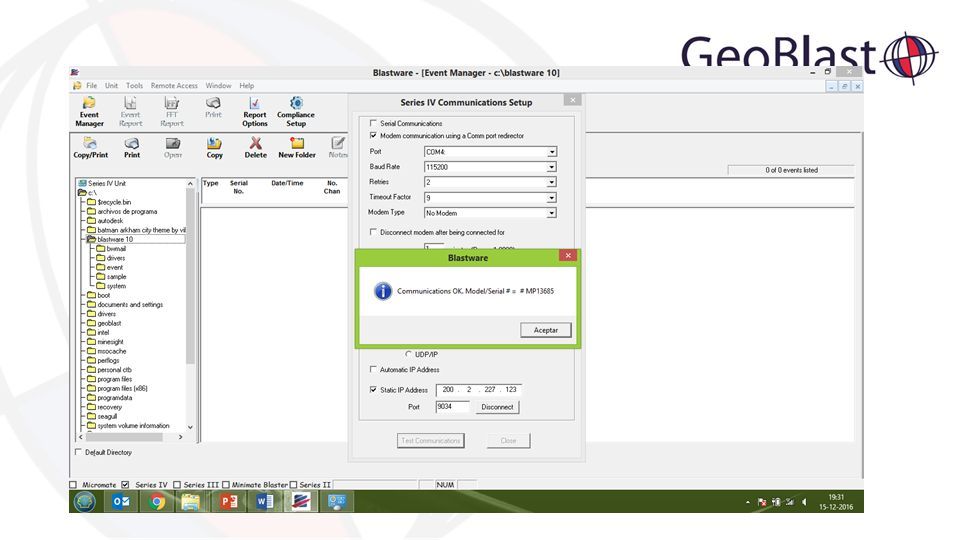Open the Tools menu
Image resolution: width=960 pixels, height=540 pixels.
(134, 86)
